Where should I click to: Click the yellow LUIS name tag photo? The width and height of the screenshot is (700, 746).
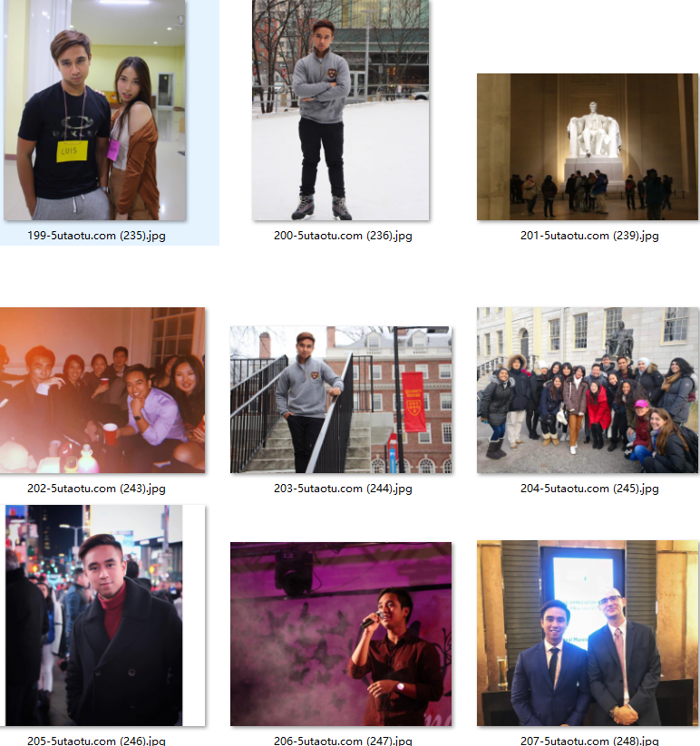click(x=94, y=110)
